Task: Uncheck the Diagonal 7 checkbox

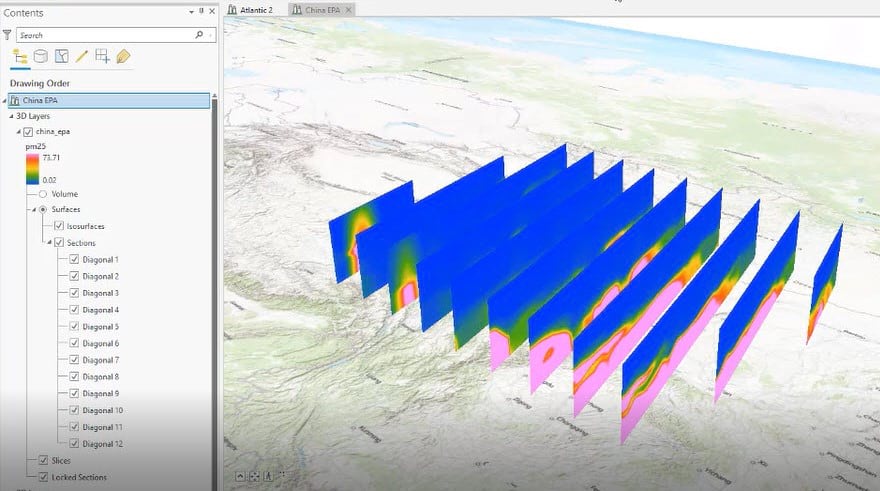Action: tap(74, 360)
